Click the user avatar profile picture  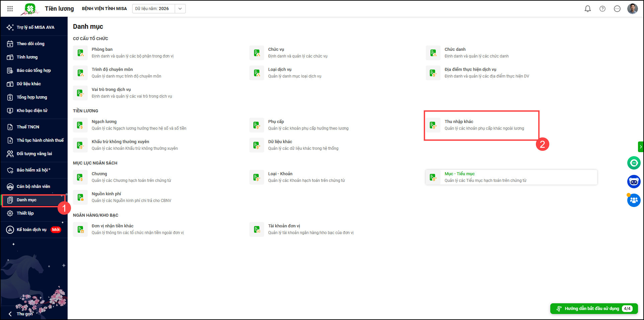[632, 9]
